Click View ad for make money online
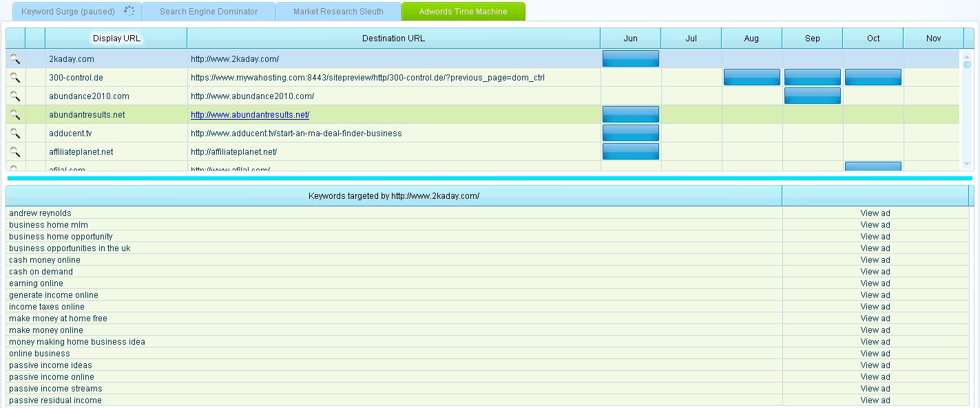This screenshot has width=980, height=408. (x=875, y=330)
